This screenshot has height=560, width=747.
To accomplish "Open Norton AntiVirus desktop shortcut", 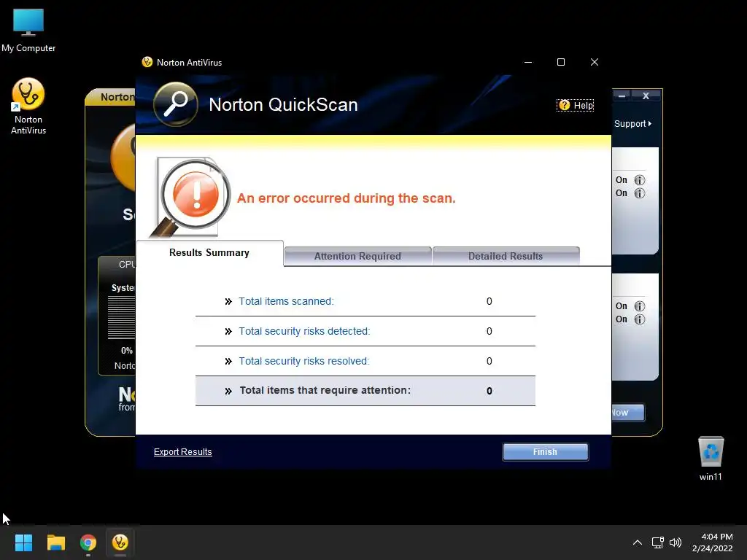I will [28, 106].
